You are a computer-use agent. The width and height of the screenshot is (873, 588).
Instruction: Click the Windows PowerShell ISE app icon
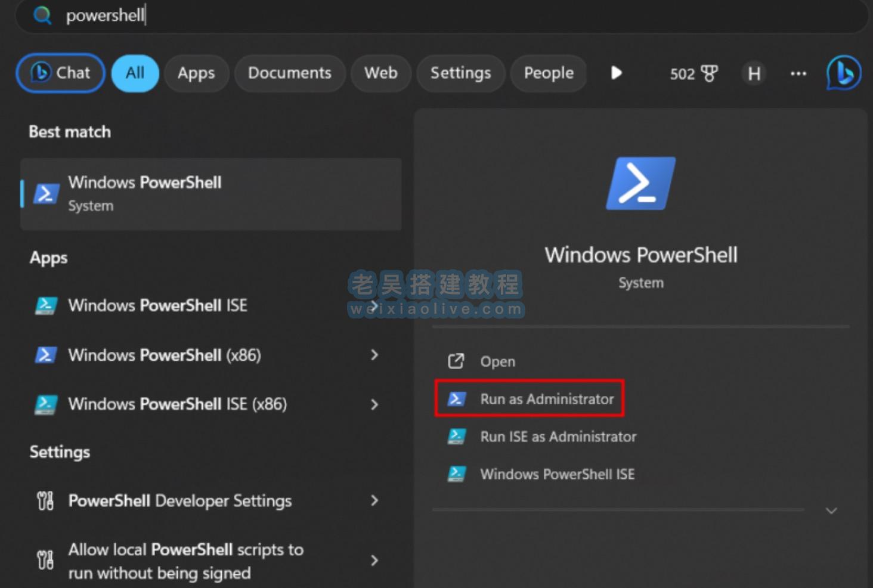tap(46, 305)
